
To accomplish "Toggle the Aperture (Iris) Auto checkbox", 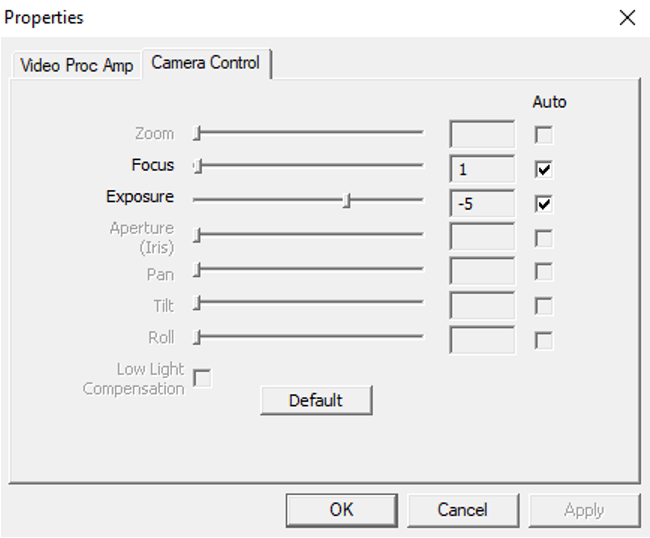I will point(543,238).
